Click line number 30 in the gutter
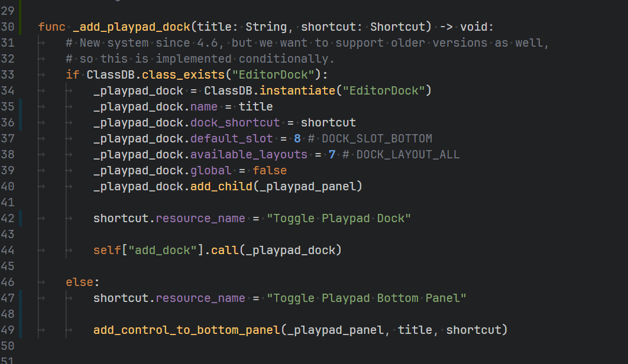 (8, 27)
